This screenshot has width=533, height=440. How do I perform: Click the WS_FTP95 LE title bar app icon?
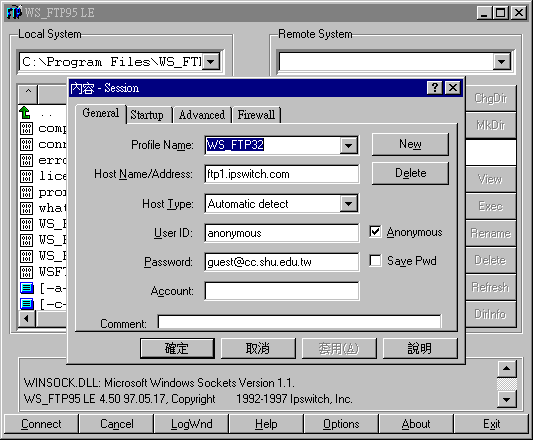click(14, 13)
